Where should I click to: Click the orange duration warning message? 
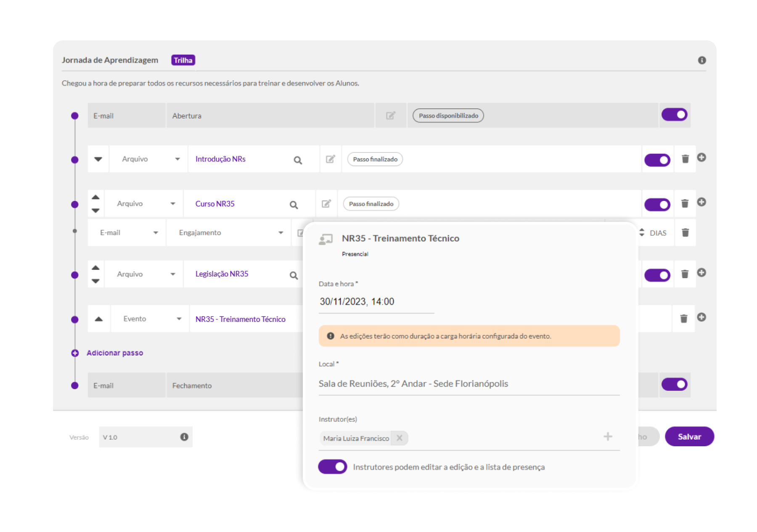[469, 336]
